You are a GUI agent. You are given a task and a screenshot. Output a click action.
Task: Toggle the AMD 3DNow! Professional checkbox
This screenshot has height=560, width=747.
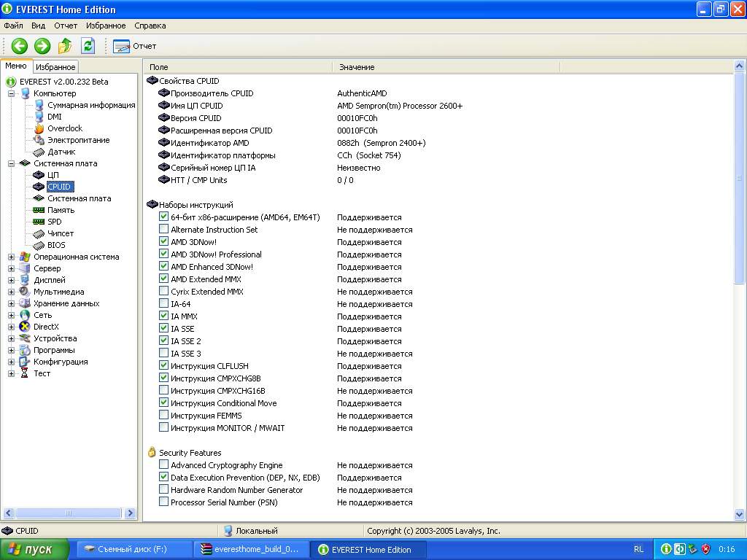point(164,254)
